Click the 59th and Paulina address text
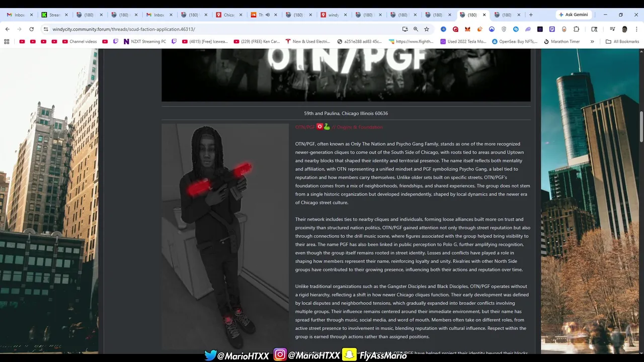The width and height of the screenshot is (644, 362). [x=346, y=113]
